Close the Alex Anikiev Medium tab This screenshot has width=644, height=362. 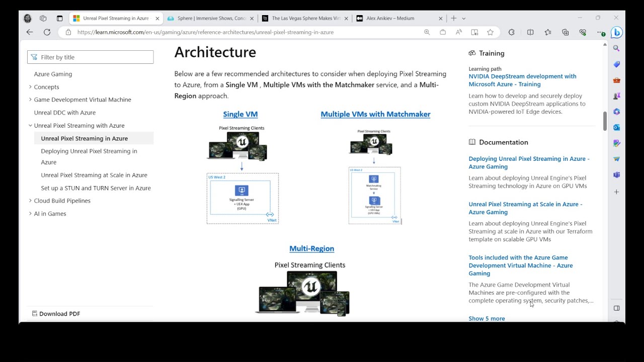click(441, 18)
